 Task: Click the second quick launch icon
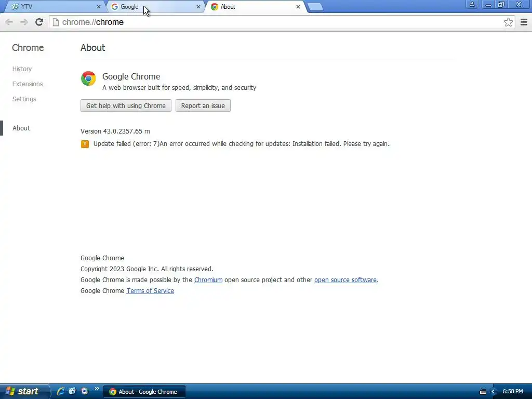coord(72,391)
